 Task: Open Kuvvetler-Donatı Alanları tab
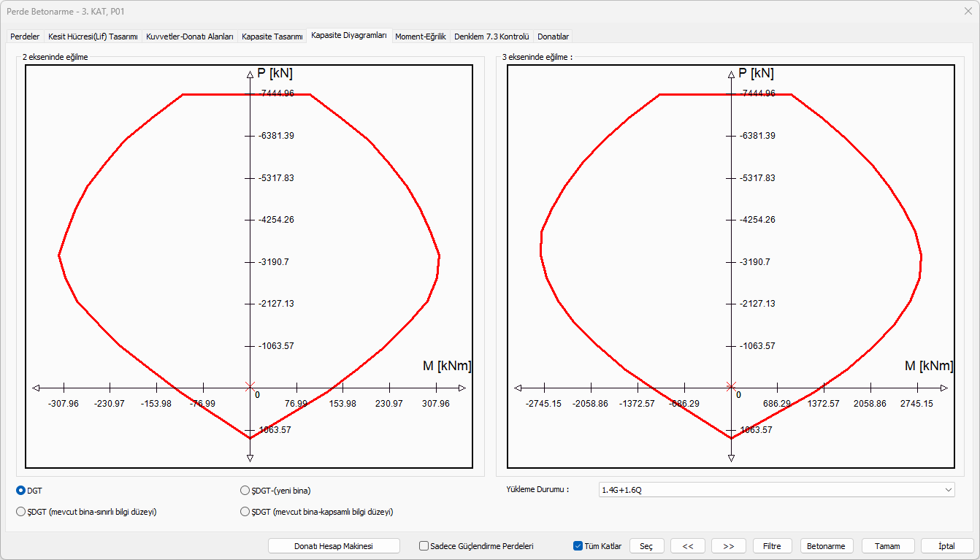pos(190,37)
